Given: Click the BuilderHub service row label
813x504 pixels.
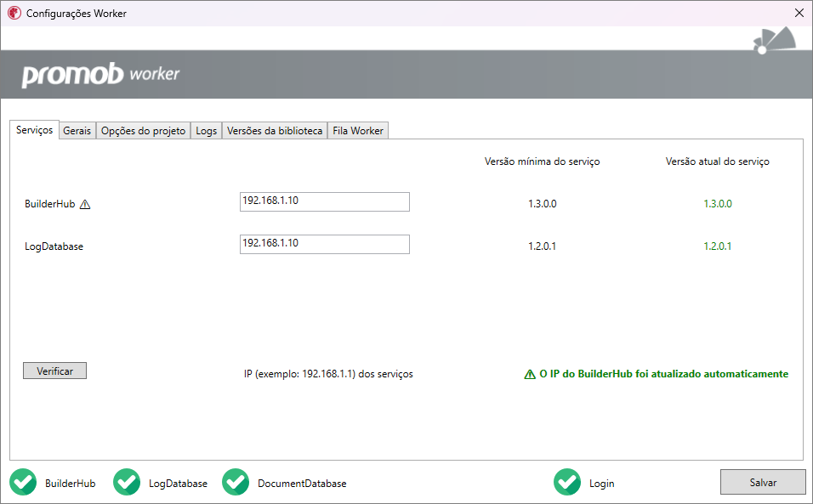Looking at the screenshot, I should [50, 204].
